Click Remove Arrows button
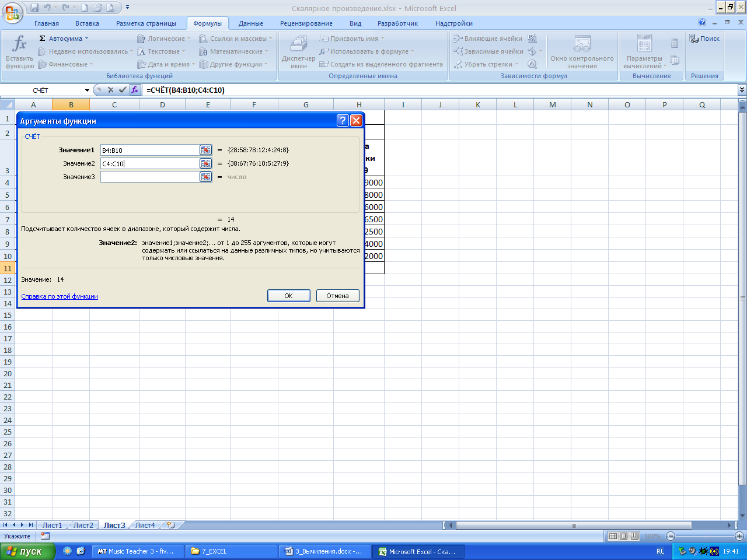Image resolution: width=747 pixels, height=560 pixels. click(x=486, y=64)
